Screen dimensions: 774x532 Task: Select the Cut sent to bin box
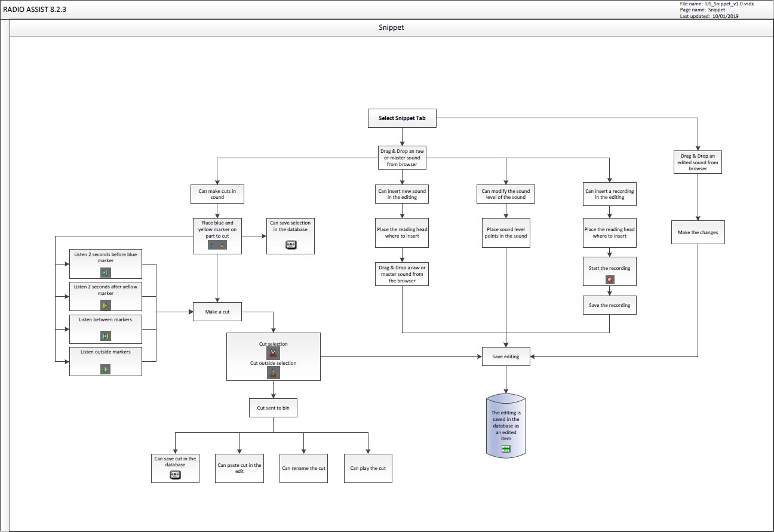coord(273,408)
